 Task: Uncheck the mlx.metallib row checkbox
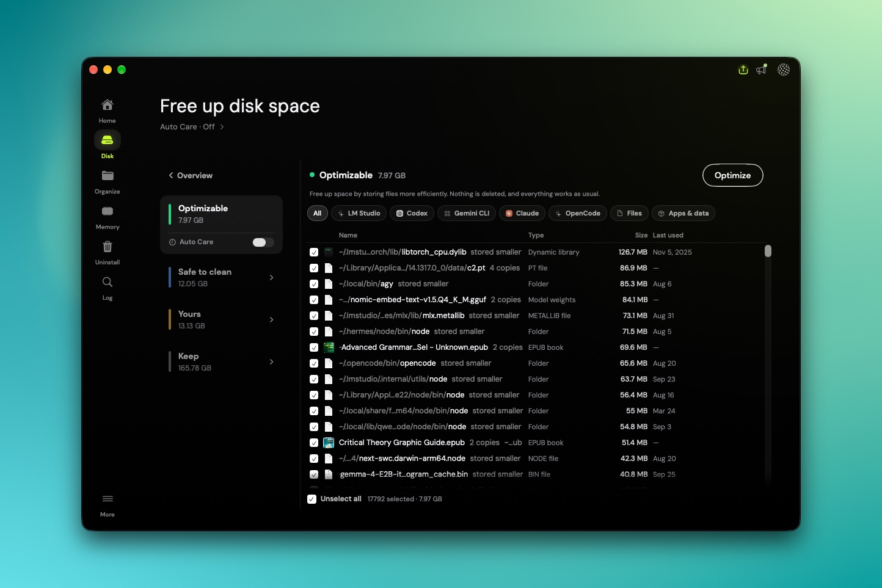[314, 316]
